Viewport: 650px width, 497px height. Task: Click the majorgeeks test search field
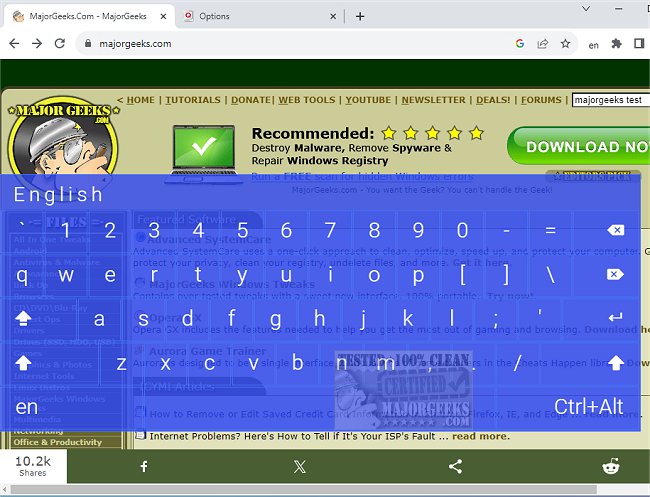pos(611,100)
